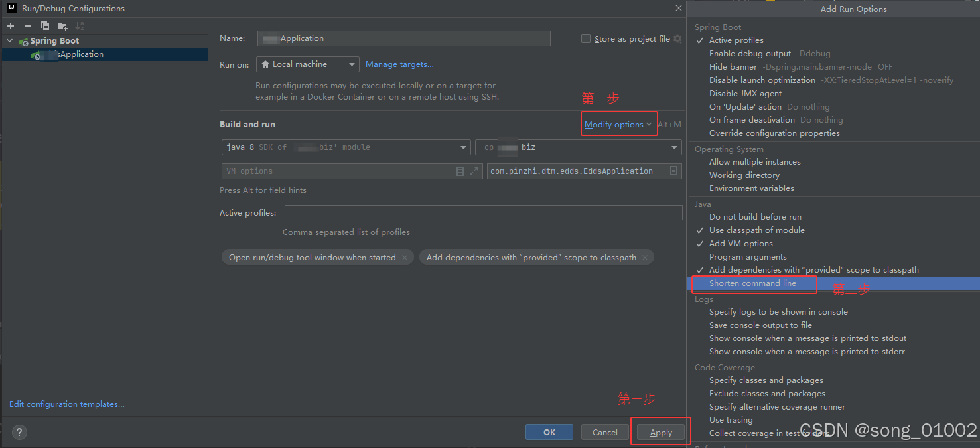Viewport: 980px width, 448px height.
Task: Enable the Store as project file checkbox
Action: coord(586,38)
